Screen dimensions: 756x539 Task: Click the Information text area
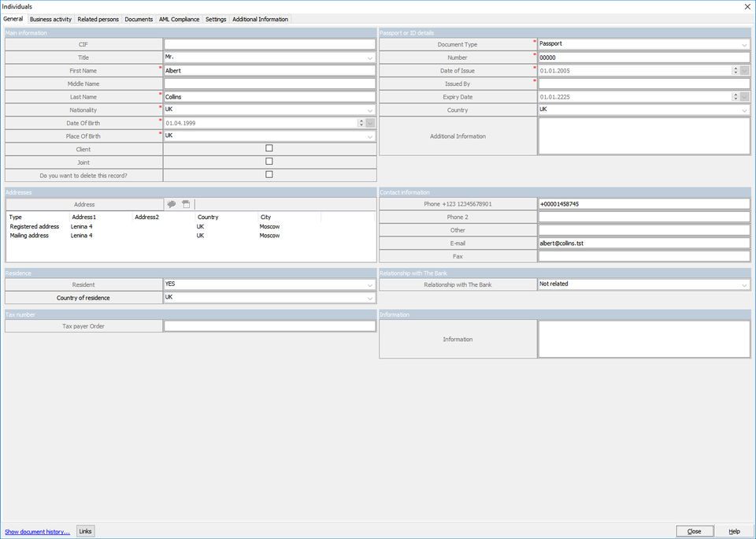(x=644, y=339)
